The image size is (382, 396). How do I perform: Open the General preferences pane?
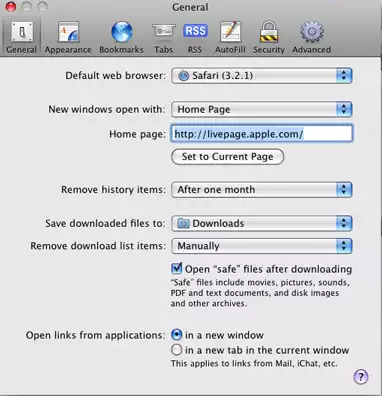[x=22, y=37]
